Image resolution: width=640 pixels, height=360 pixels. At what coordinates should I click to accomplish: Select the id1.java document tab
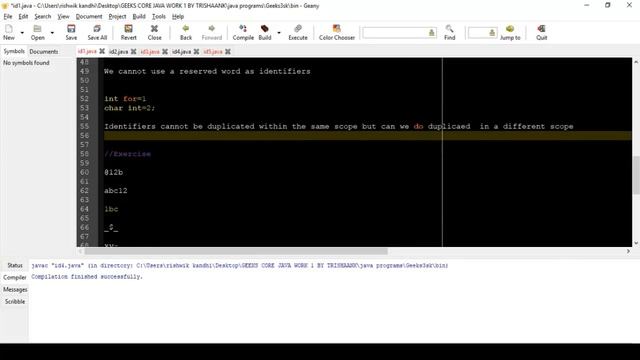(87, 51)
